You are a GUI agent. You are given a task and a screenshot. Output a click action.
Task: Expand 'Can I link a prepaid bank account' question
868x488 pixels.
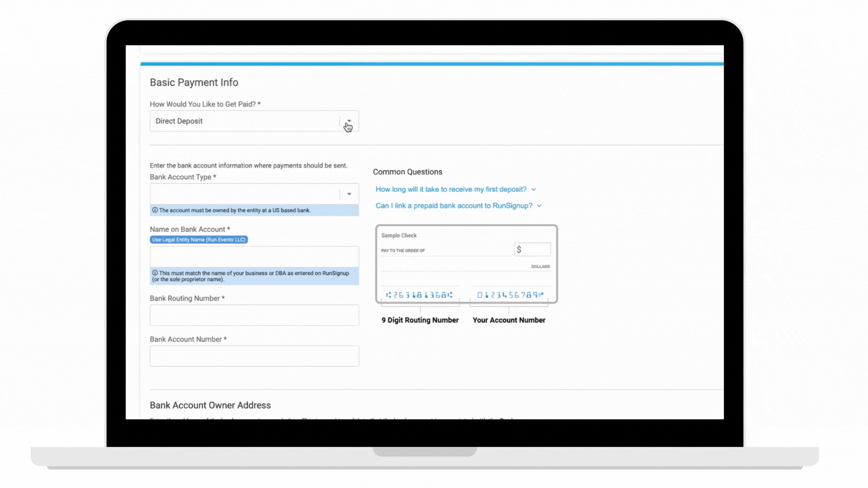pos(453,206)
